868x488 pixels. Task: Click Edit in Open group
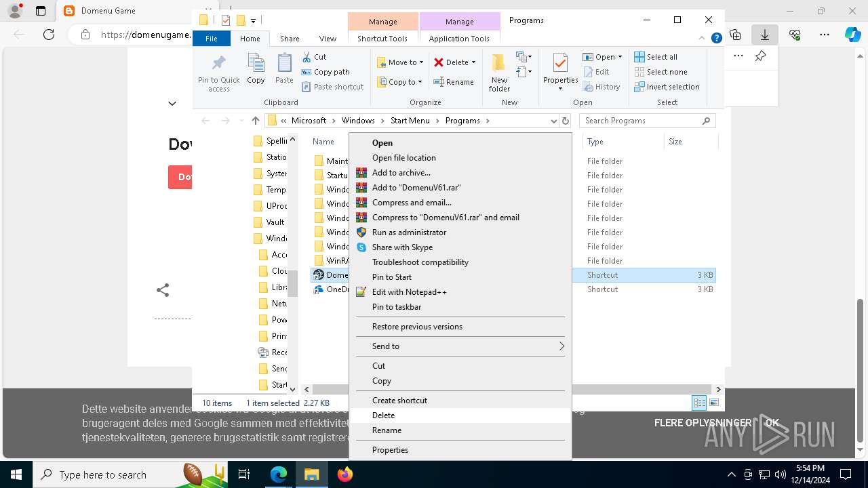coord(595,72)
